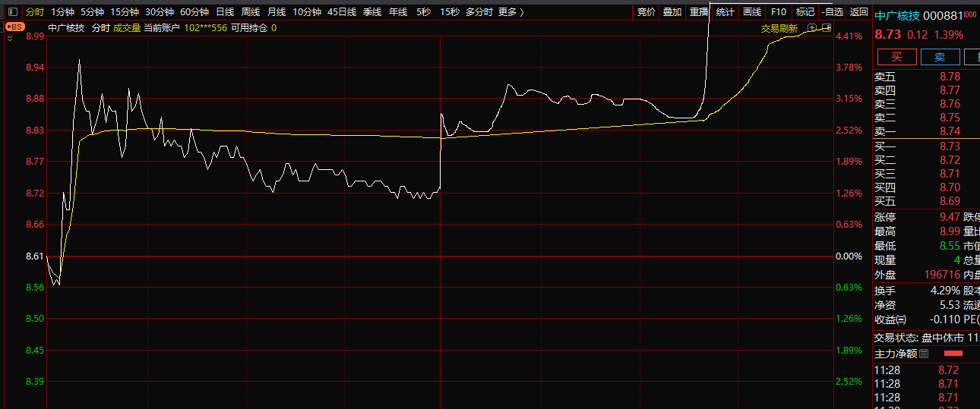Click the red bar beside 主力净额

pyautogui.click(x=953, y=354)
